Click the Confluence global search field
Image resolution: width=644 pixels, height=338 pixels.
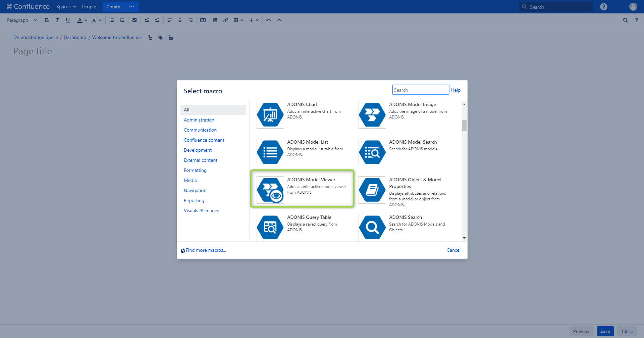coord(556,7)
